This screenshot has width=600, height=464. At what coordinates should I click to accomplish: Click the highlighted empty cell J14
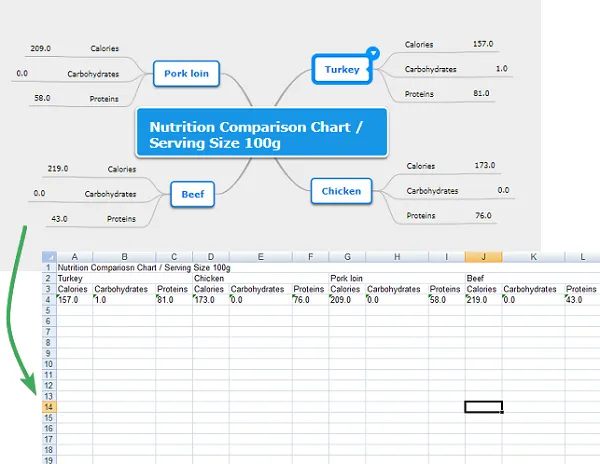[483, 407]
